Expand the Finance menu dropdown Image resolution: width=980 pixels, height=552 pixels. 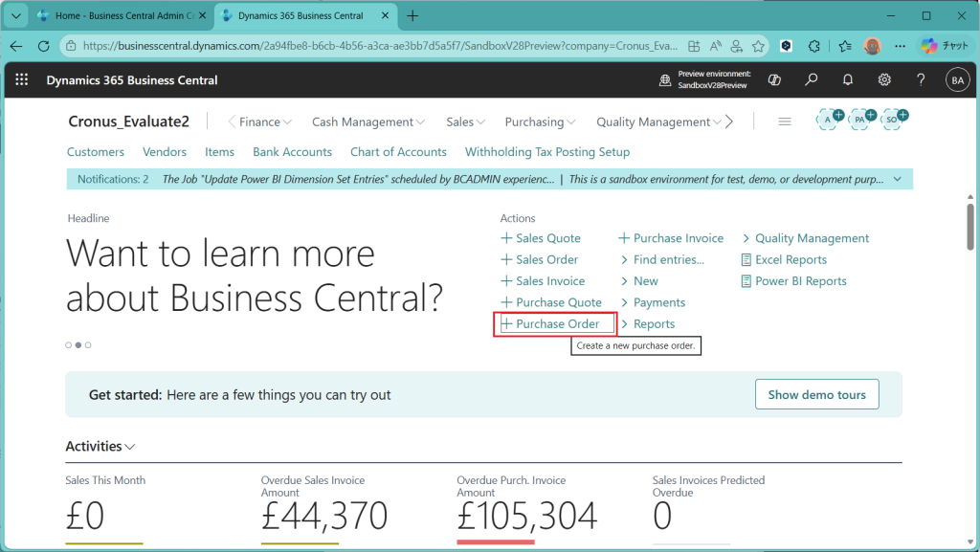tap(266, 121)
